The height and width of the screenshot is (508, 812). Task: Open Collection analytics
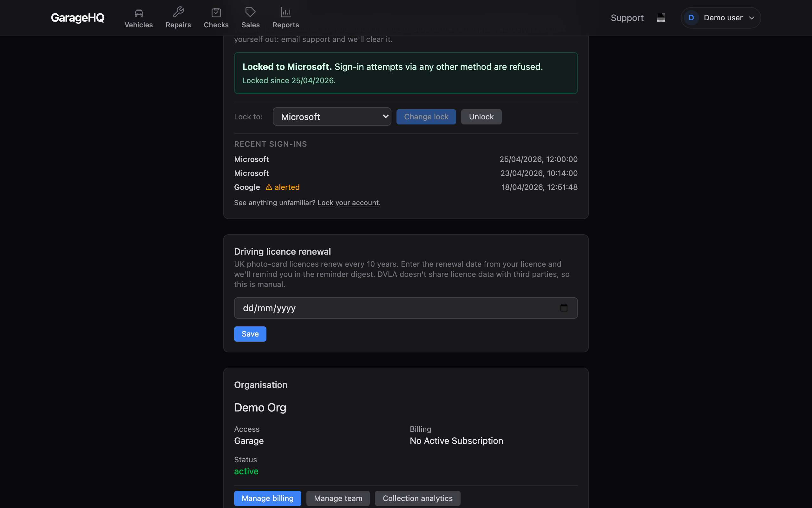click(417, 498)
